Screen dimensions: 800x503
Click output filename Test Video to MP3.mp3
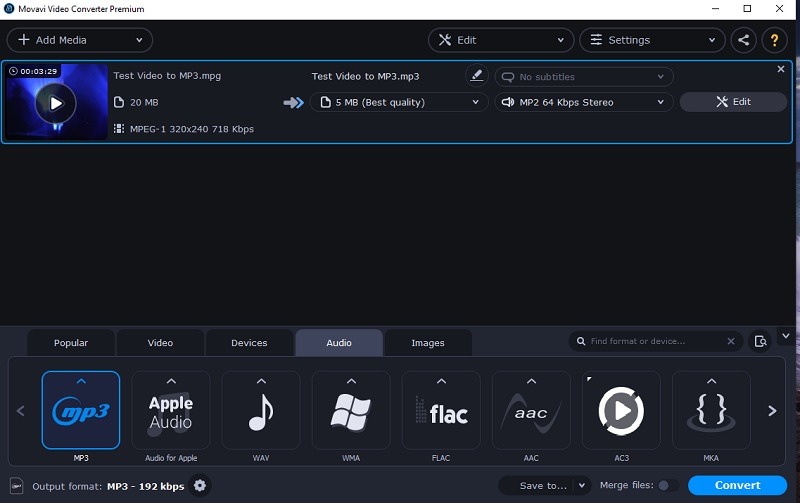(365, 77)
